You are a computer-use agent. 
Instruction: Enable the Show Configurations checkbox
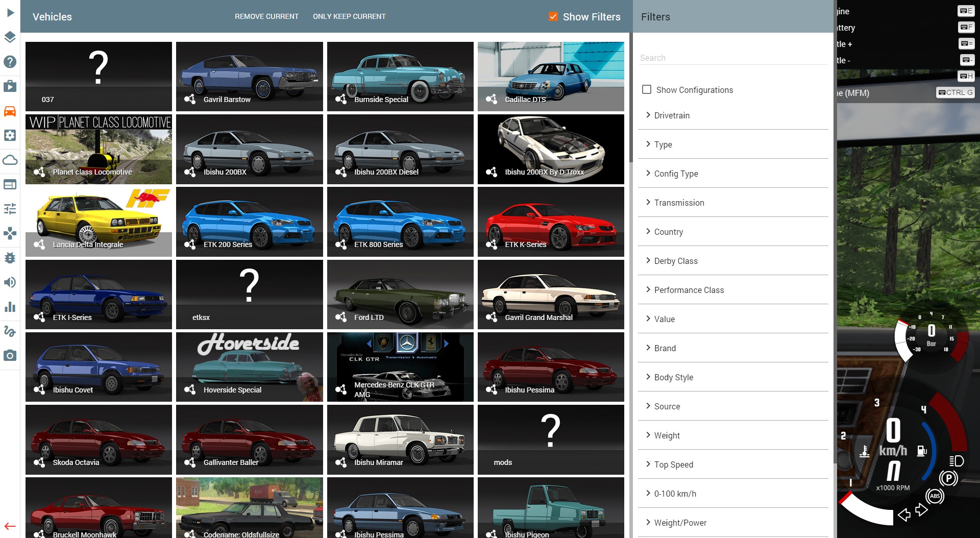point(647,89)
